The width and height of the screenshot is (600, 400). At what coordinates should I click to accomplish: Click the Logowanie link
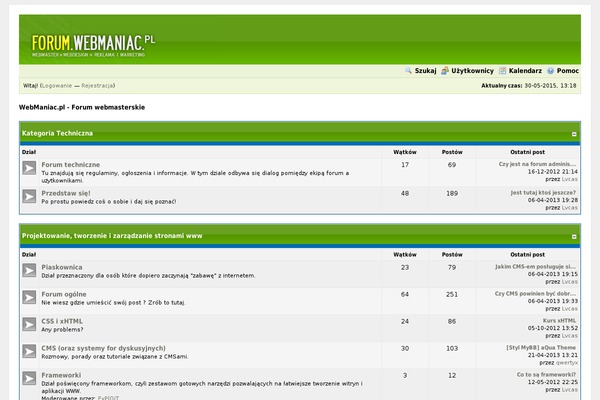[57, 86]
